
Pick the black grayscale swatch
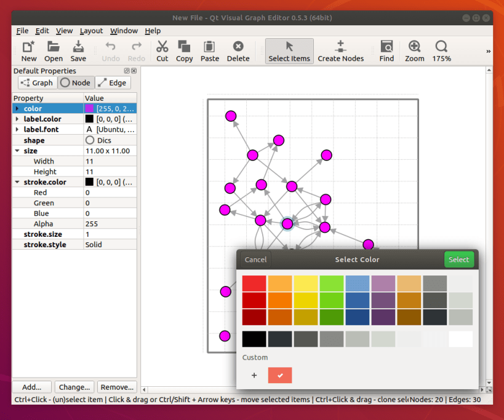pos(254,339)
